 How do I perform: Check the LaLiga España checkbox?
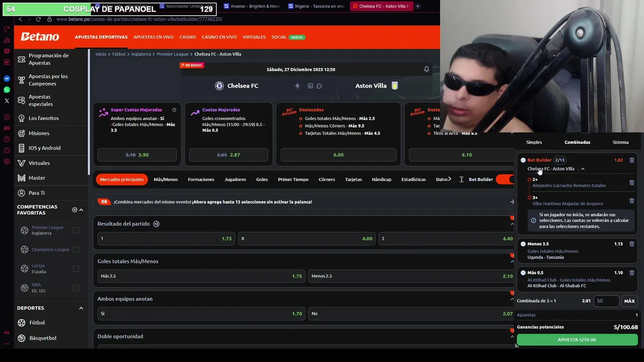(x=76, y=268)
